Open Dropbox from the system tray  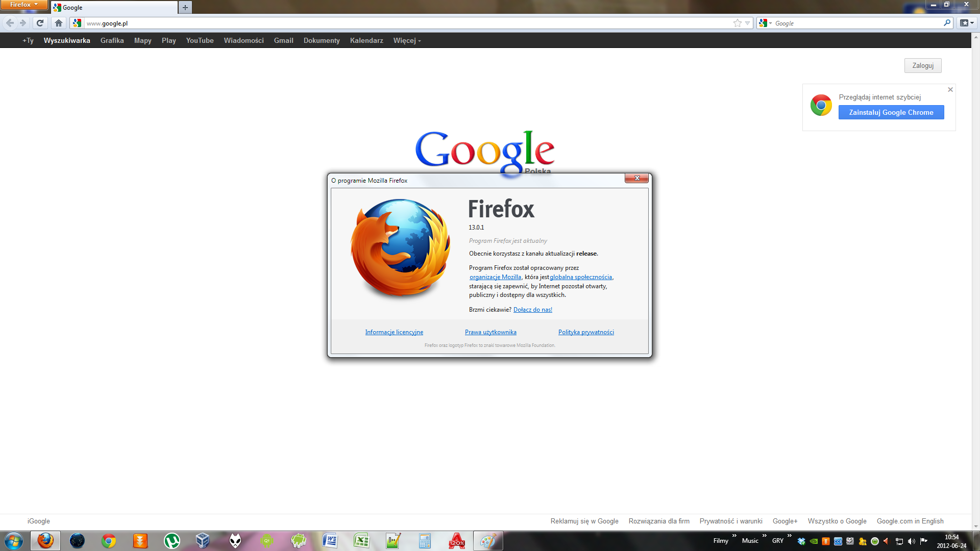point(802,541)
